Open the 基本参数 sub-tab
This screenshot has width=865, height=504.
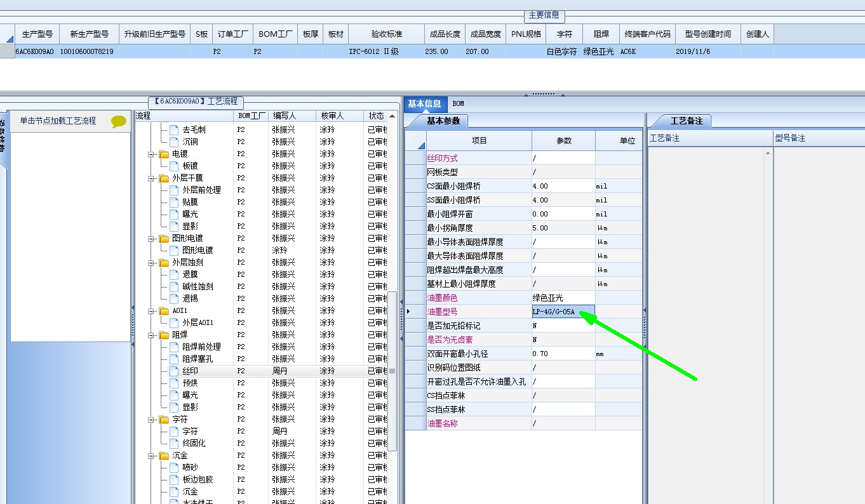(443, 121)
